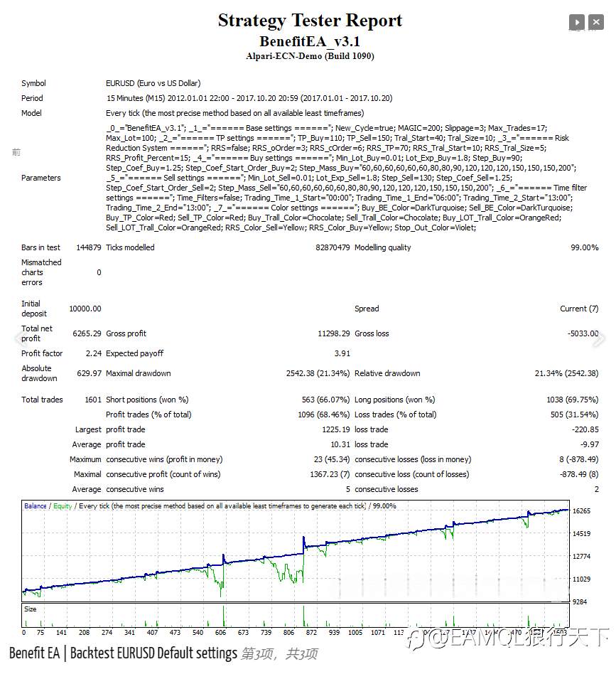
Task: Go to the next image with the right chevron
Action: pyautogui.click(x=599, y=338)
